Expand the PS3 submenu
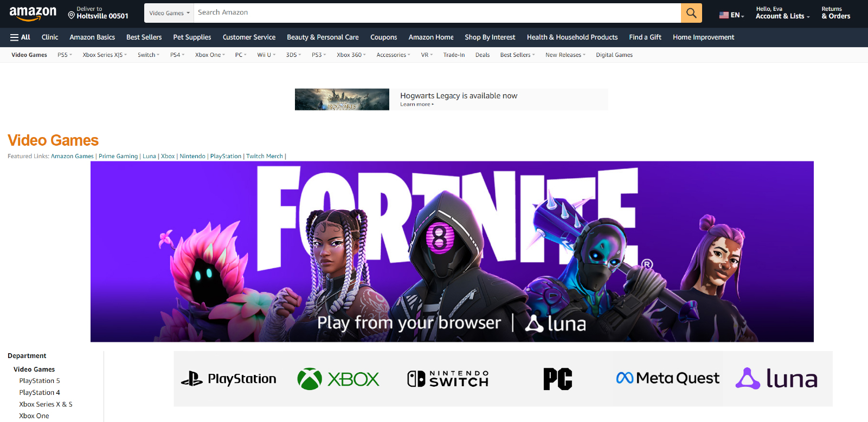 tap(319, 55)
